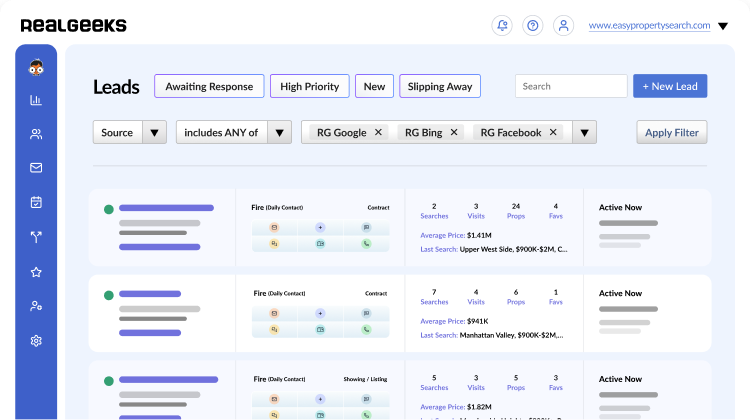Open the 'includes ANY of' dropdown

click(x=281, y=132)
